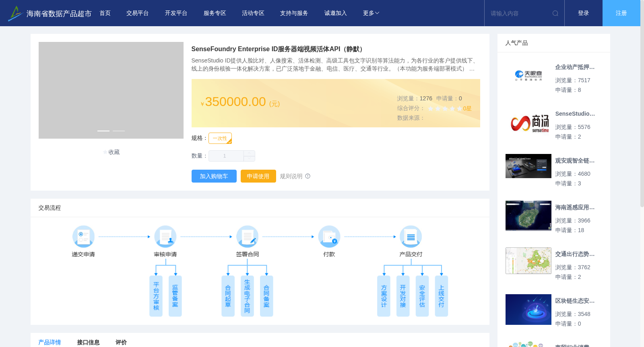Switch to the 接口信息 tab
The width and height of the screenshot is (644, 347).
click(x=88, y=342)
